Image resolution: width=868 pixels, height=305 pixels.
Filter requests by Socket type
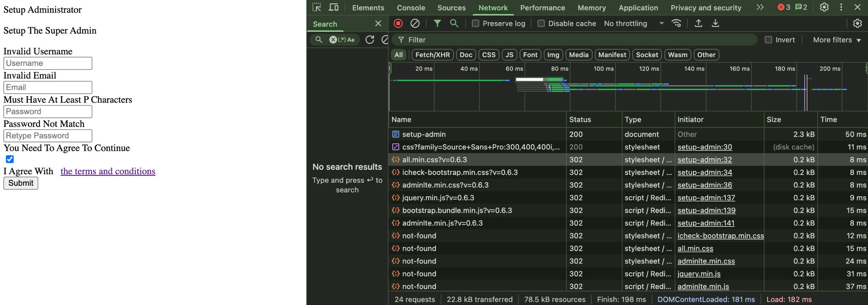[x=647, y=55]
